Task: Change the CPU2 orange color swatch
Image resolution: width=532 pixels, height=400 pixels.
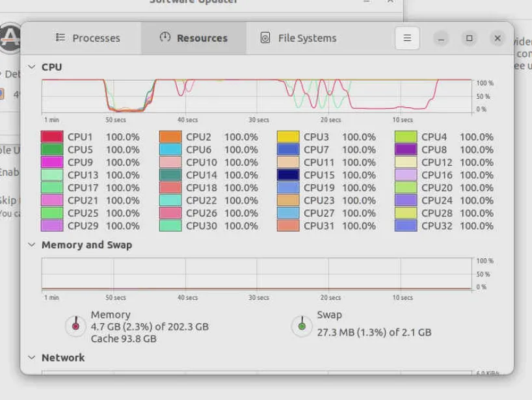Action: click(x=170, y=137)
